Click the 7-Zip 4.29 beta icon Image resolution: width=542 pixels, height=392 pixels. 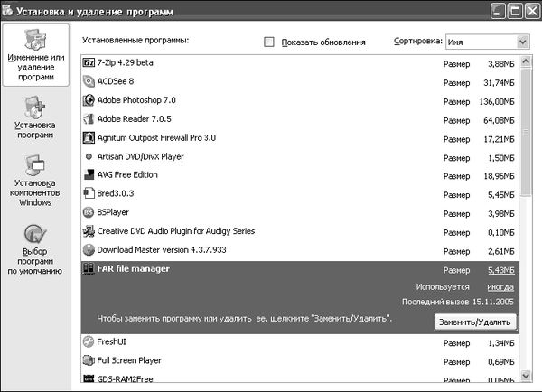coord(89,63)
